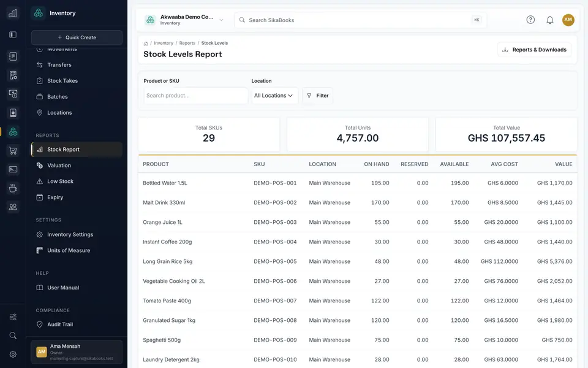Click the DEMO-POS-007 SKU cell

tap(275, 301)
